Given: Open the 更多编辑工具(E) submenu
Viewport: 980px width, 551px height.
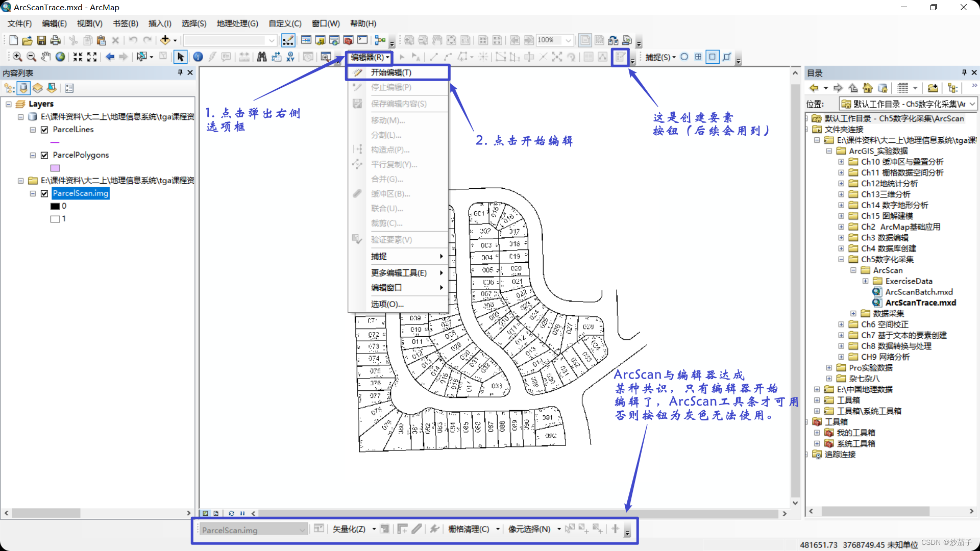Looking at the screenshot, I should pyautogui.click(x=398, y=273).
